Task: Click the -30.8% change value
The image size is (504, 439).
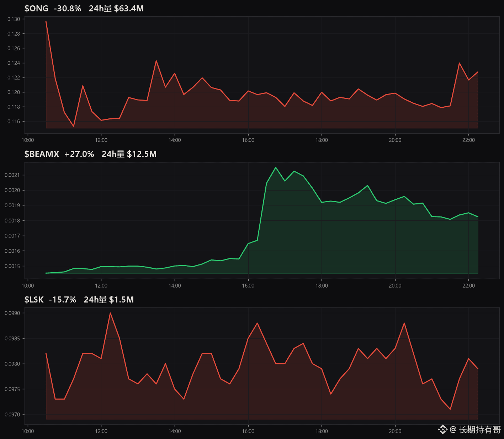Action: pos(68,9)
